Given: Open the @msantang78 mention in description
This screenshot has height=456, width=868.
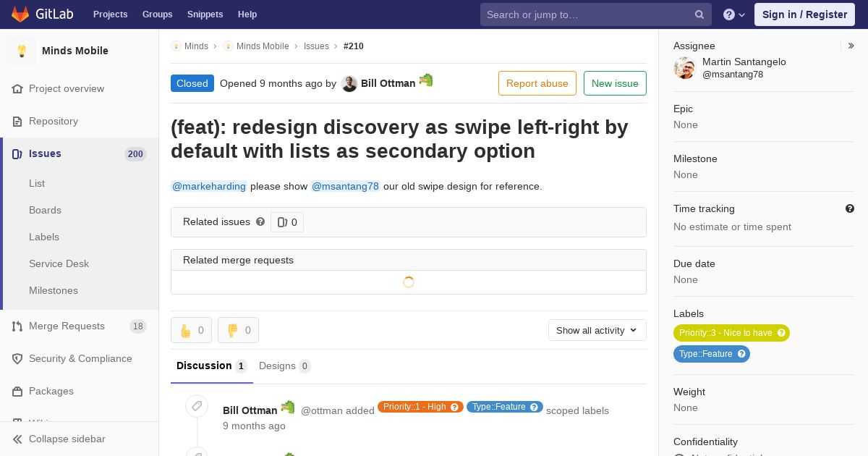Looking at the screenshot, I should point(345,186).
